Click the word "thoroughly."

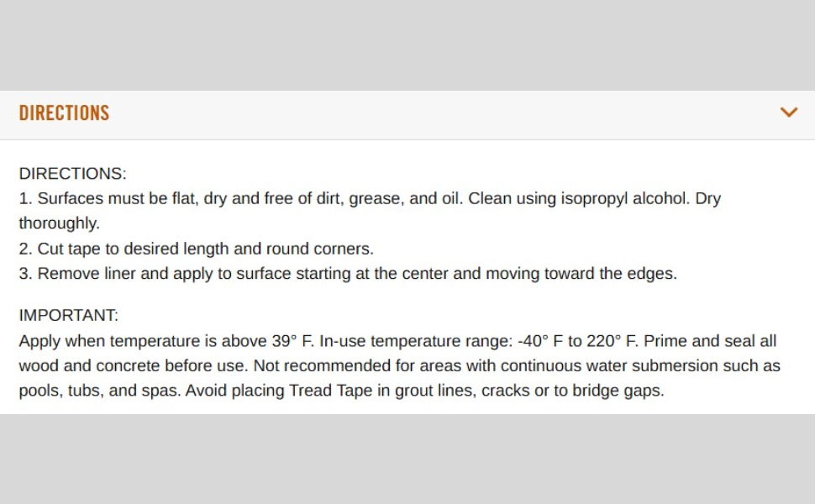point(59,223)
